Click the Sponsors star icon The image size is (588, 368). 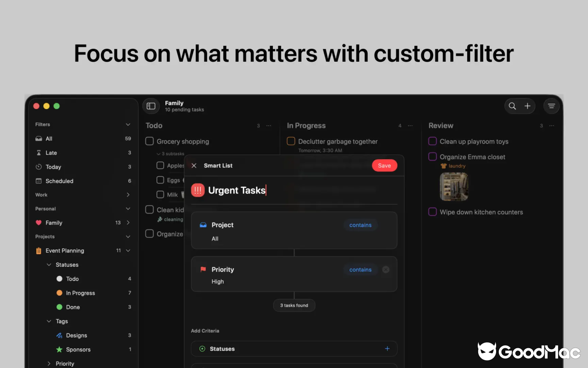59,350
